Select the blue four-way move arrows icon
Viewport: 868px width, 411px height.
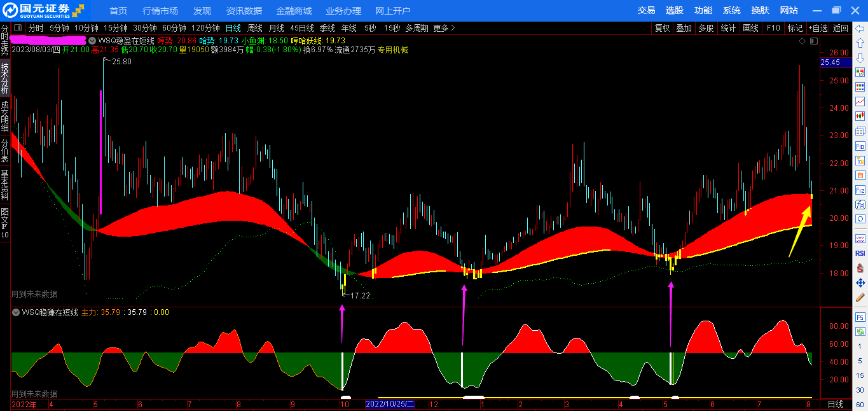[860, 282]
